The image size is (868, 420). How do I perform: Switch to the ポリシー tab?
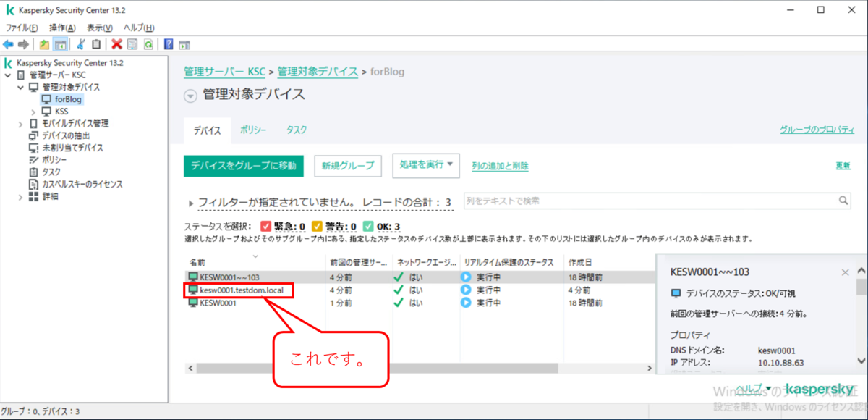[253, 130]
